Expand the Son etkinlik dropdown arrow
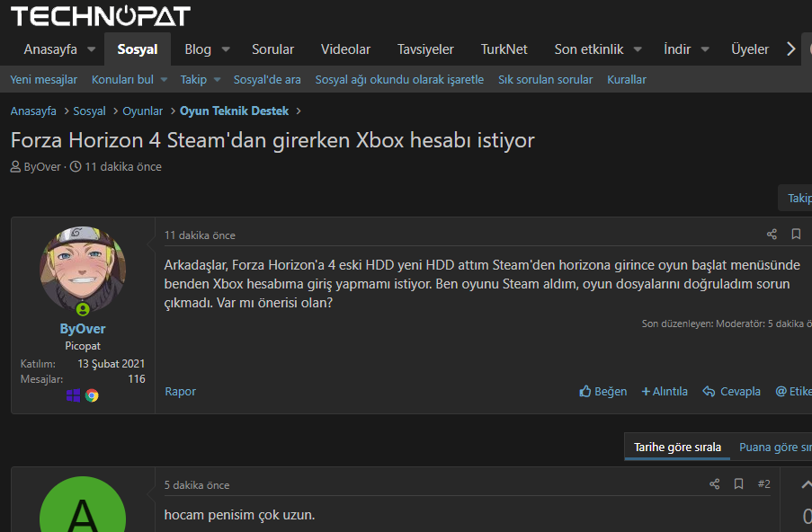This screenshot has width=812, height=532. point(638,49)
